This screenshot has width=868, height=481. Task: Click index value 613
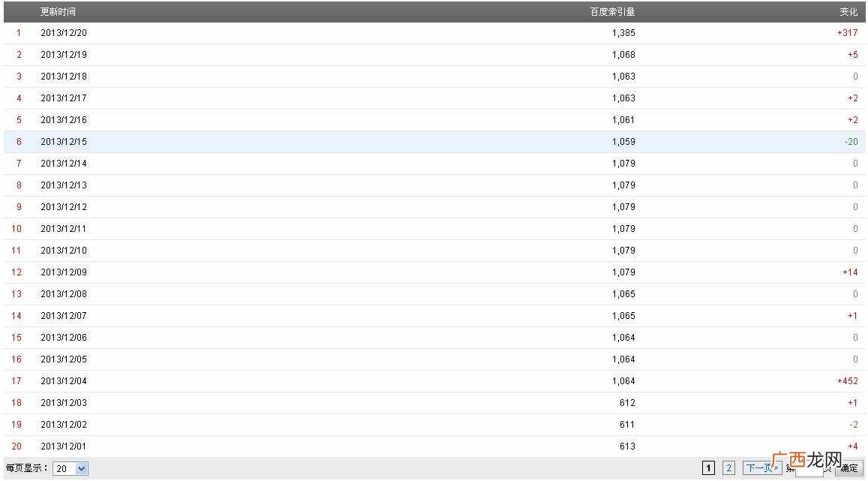click(627, 446)
